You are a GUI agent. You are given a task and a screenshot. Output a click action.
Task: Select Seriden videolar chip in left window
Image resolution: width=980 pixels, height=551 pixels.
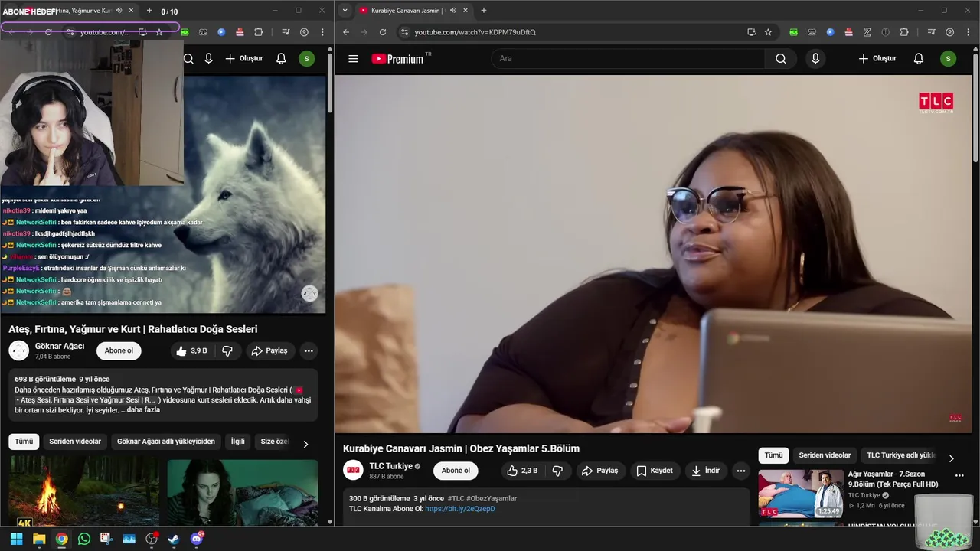point(75,442)
